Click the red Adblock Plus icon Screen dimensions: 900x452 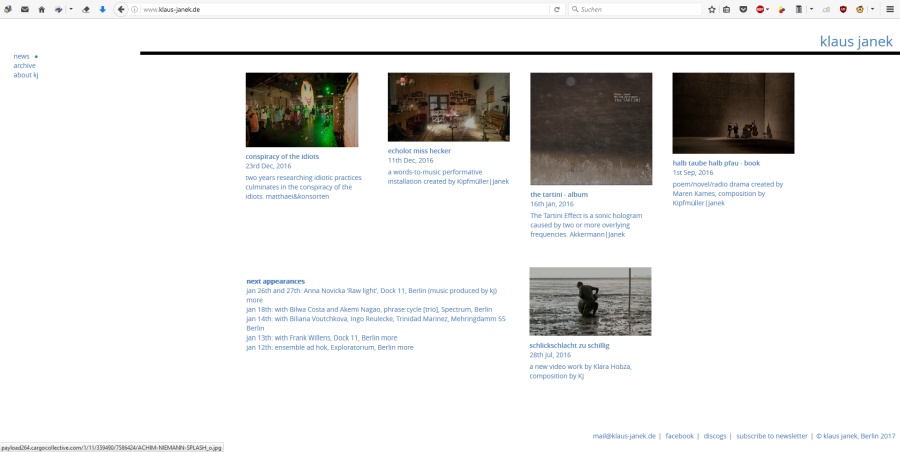tap(760, 9)
